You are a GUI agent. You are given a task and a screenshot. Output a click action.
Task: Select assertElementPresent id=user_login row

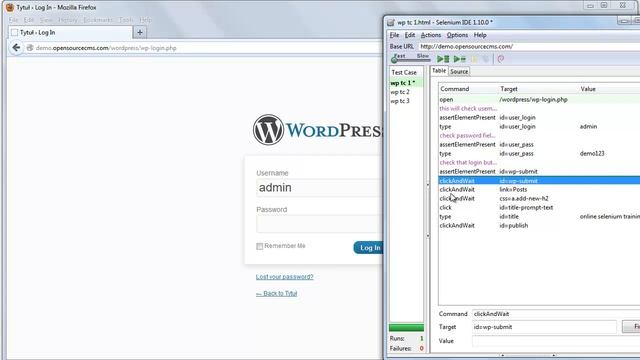tap(539, 118)
